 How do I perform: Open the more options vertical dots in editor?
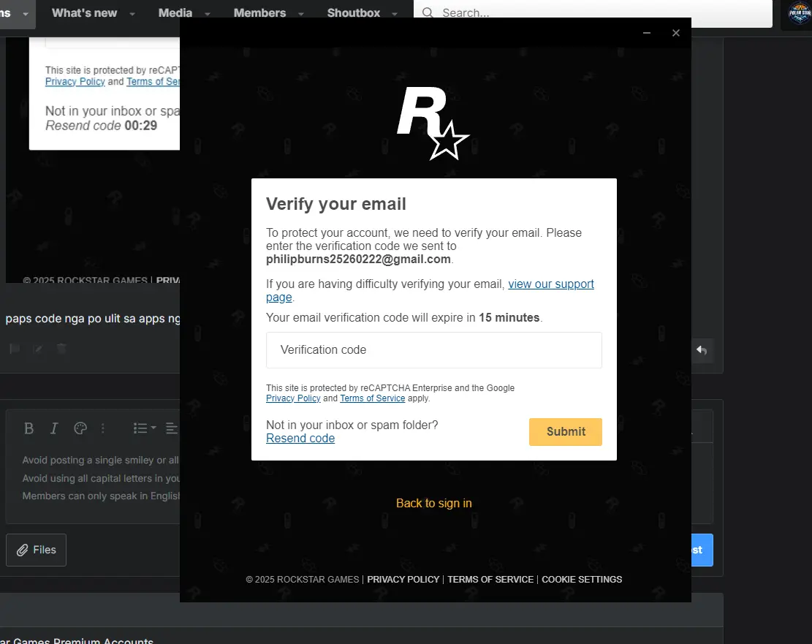pos(103,428)
